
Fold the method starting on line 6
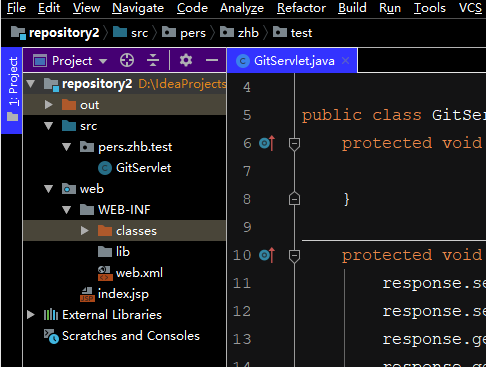(x=294, y=144)
